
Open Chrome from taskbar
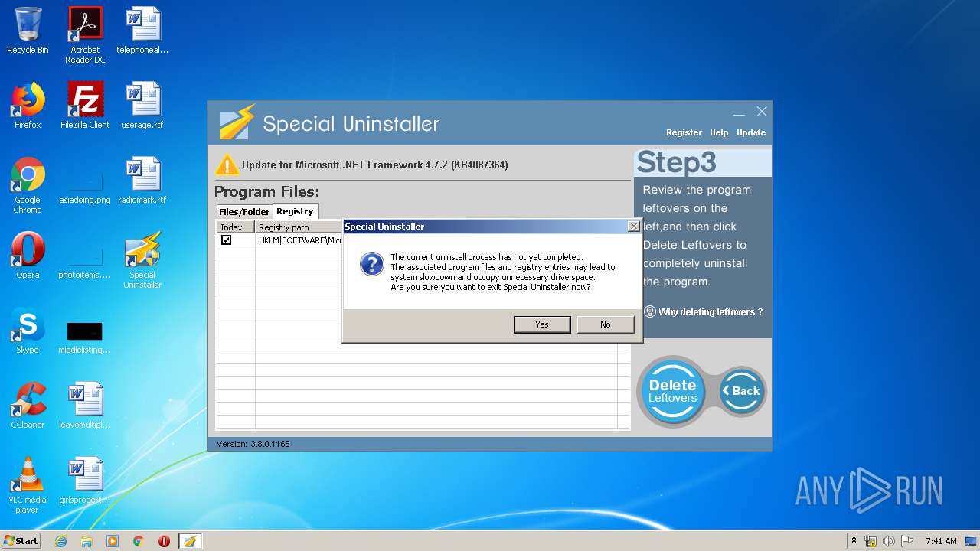pos(139,541)
